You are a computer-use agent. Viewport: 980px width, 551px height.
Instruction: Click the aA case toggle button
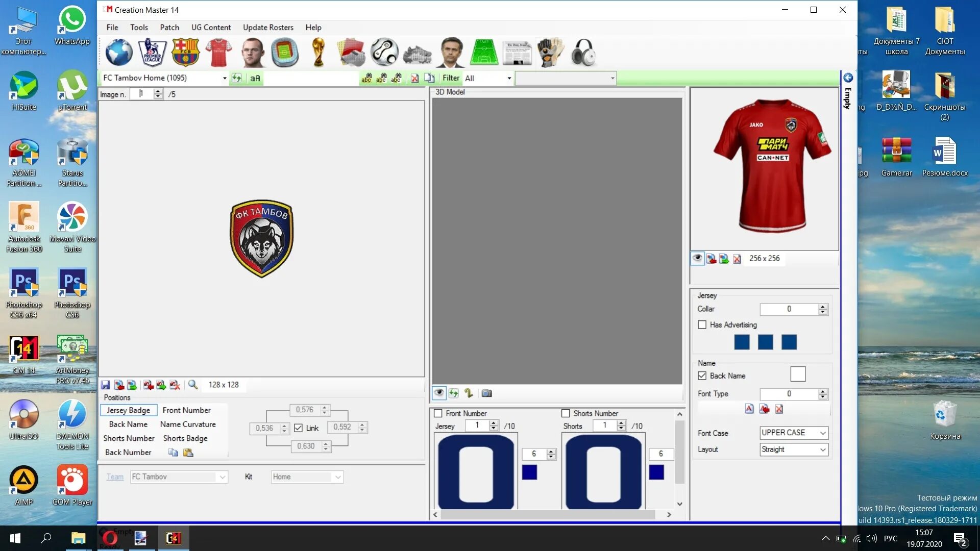pos(255,78)
